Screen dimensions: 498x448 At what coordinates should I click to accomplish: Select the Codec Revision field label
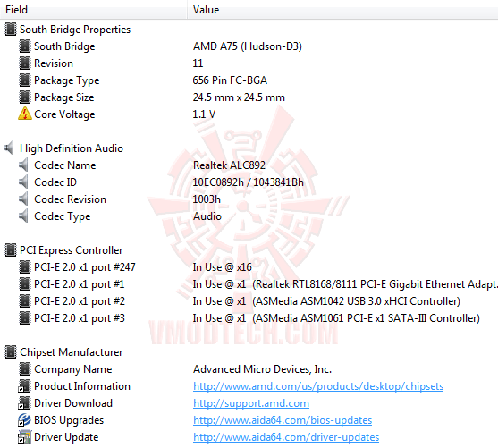71,199
